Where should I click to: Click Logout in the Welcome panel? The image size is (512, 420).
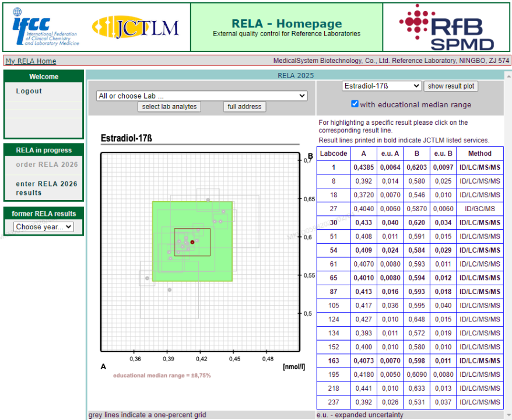pos(29,91)
